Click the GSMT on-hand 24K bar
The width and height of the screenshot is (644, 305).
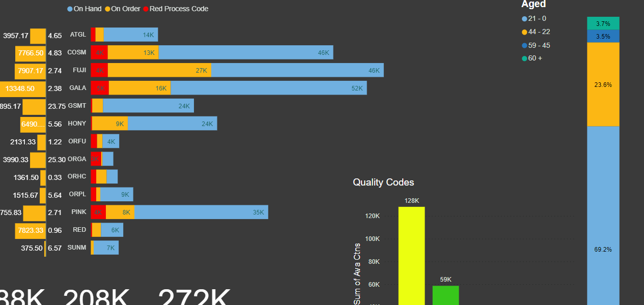coord(148,106)
